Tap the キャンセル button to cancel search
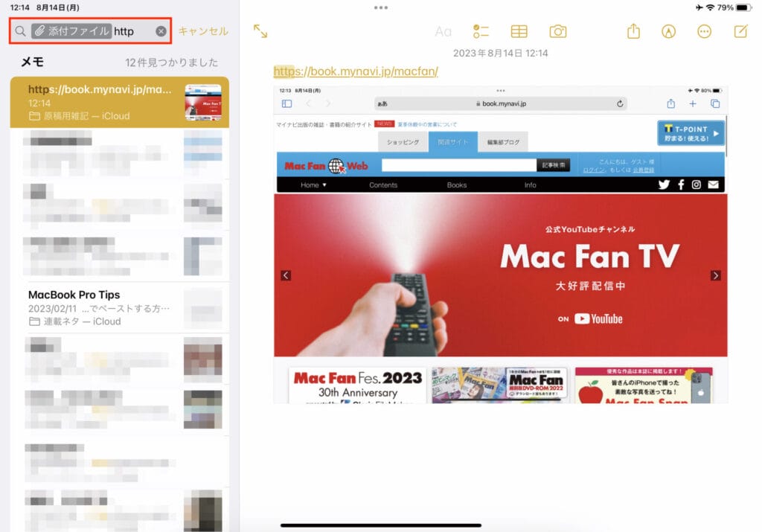 tap(203, 31)
